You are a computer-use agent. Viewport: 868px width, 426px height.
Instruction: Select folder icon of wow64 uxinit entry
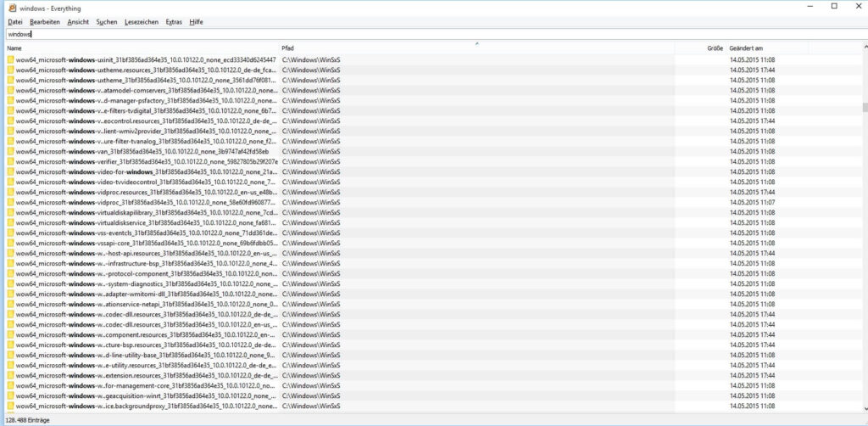[10, 60]
